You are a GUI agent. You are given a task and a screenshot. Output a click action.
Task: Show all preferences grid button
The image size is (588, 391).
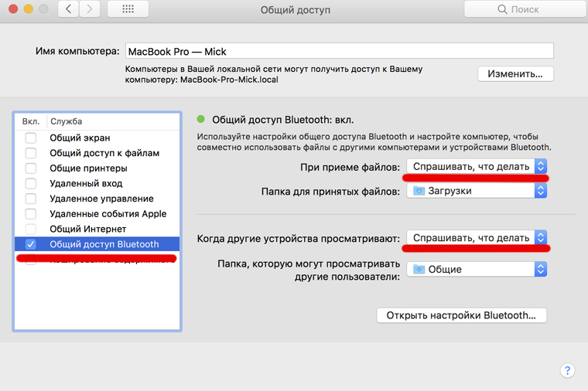pyautogui.click(x=128, y=9)
